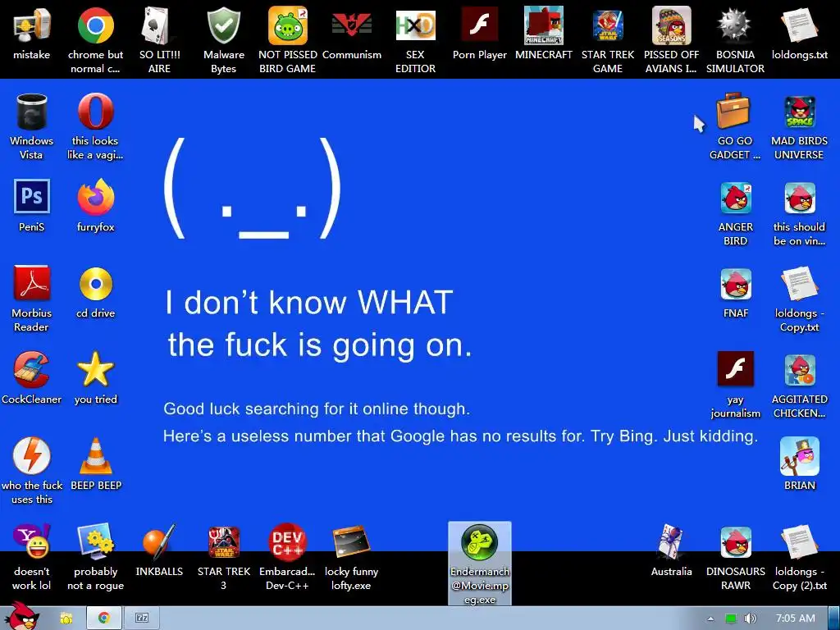Launch the 'furryfox' Firefox icon

(95, 206)
